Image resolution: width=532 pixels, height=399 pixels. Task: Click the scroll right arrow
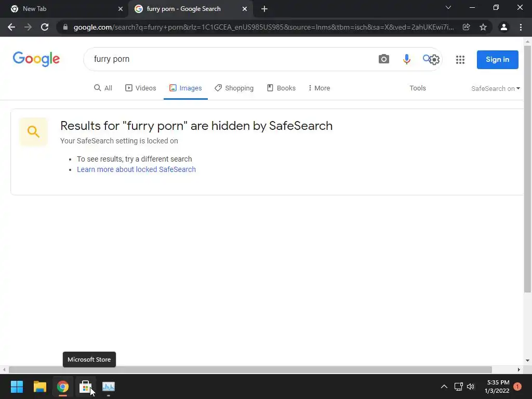pyautogui.click(x=519, y=369)
